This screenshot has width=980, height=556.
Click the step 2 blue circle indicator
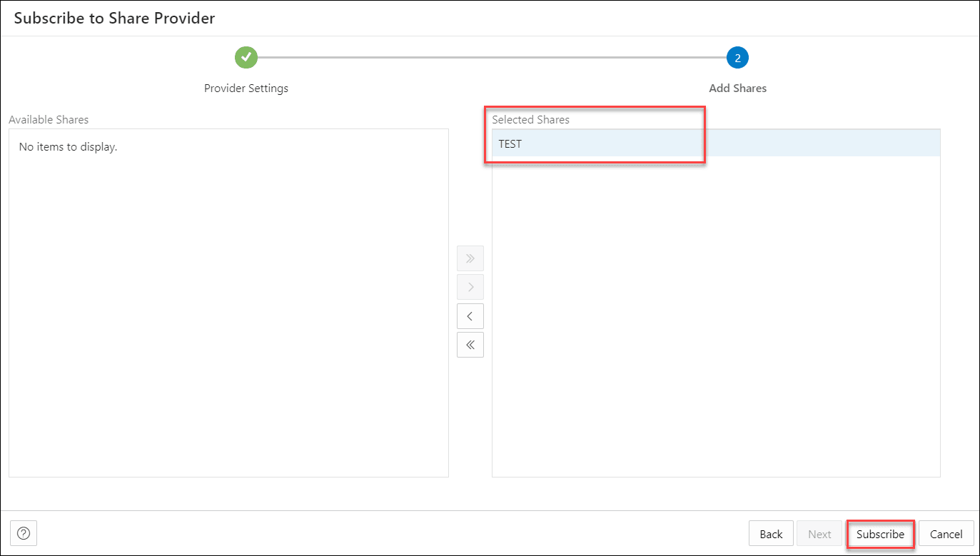click(737, 57)
